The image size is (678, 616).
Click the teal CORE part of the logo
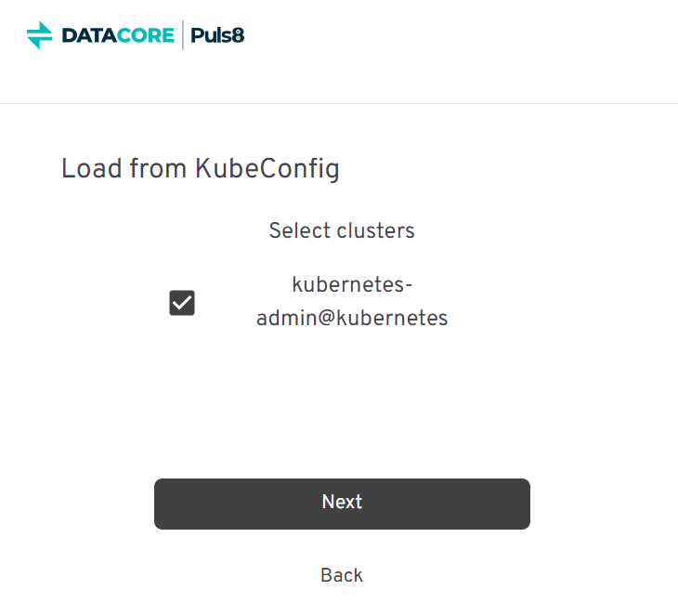[145, 36]
